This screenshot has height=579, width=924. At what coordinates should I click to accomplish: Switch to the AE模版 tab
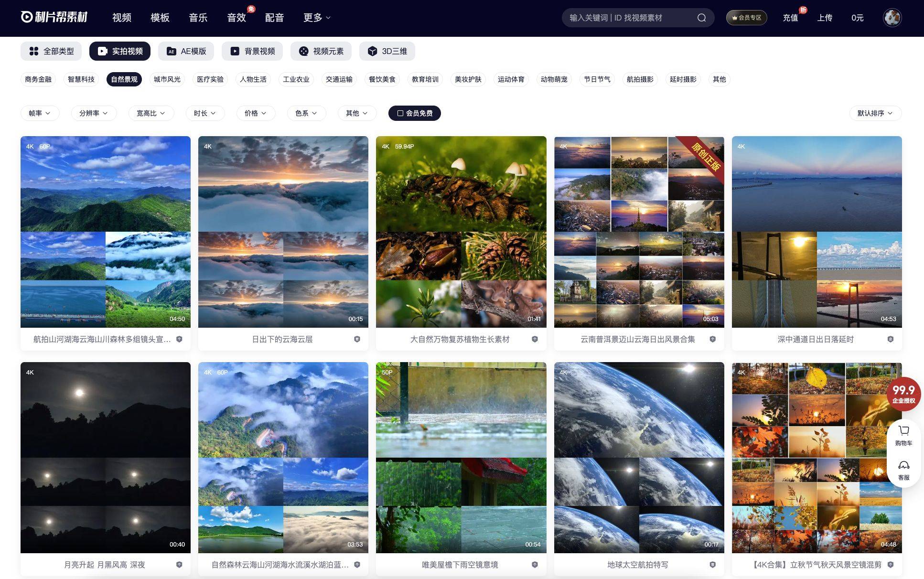pos(186,51)
